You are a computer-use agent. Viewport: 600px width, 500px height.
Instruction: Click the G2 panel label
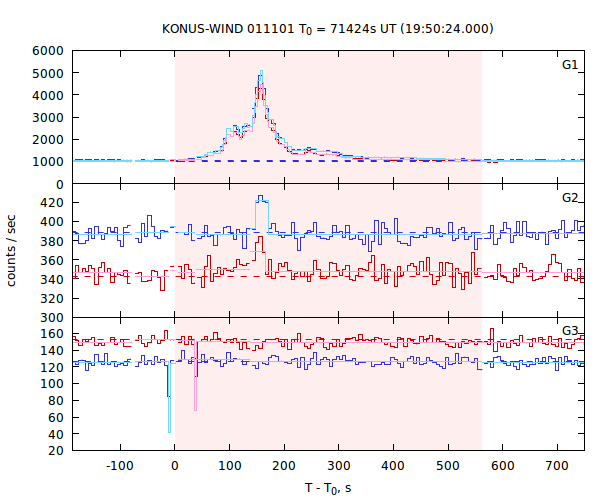click(570, 197)
